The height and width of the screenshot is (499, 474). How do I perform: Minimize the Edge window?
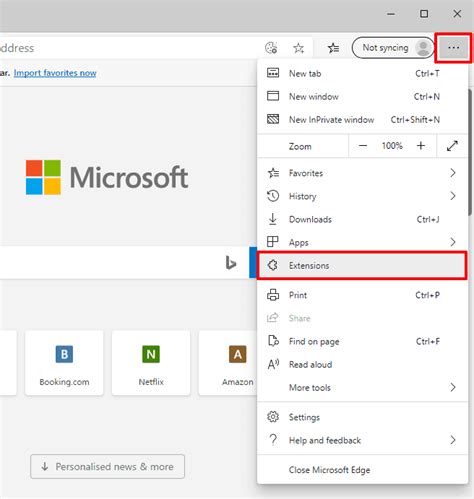click(391, 14)
